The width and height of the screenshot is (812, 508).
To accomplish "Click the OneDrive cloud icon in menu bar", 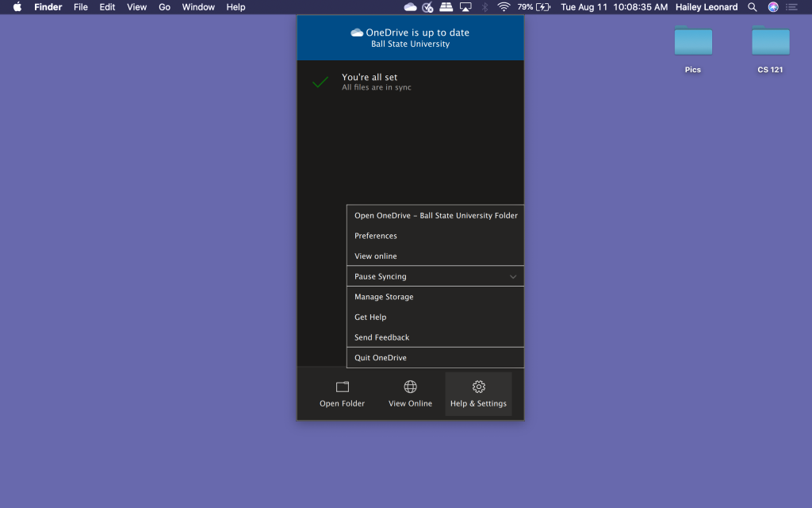I will click(x=410, y=7).
